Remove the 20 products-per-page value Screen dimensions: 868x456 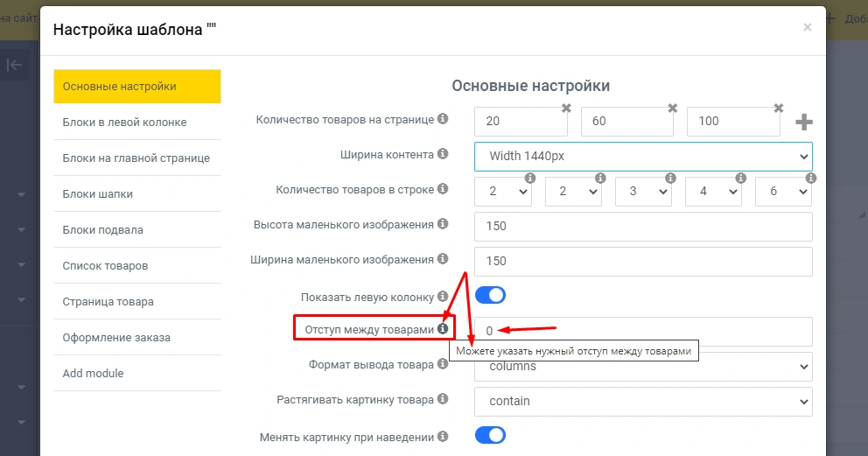(x=566, y=108)
